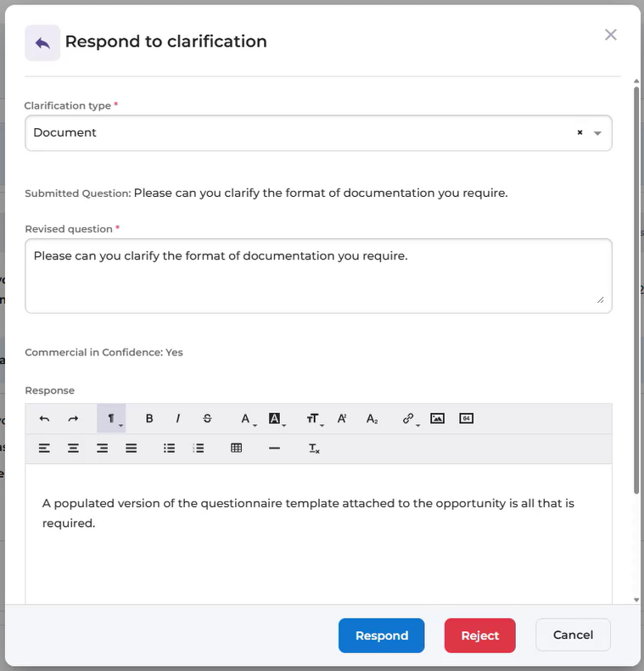Click the Respond button

pos(381,635)
